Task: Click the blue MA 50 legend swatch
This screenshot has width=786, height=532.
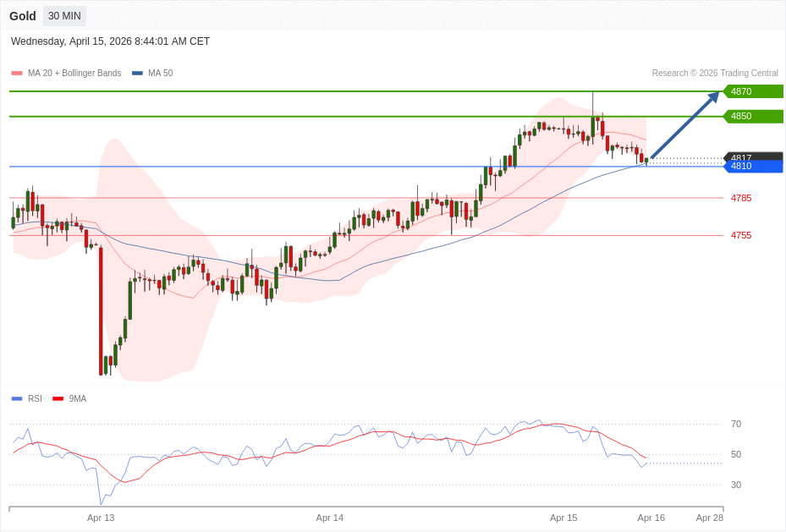Action: [x=137, y=74]
